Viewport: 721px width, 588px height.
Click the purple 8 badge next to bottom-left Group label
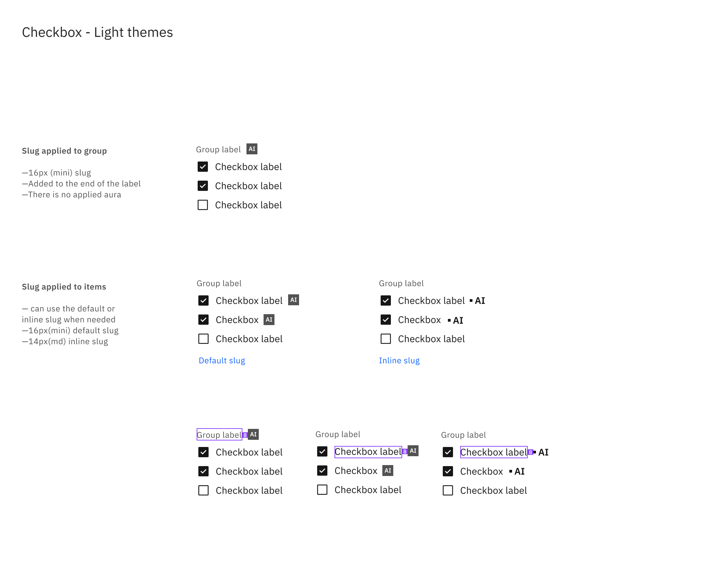(x=245, y=435)
